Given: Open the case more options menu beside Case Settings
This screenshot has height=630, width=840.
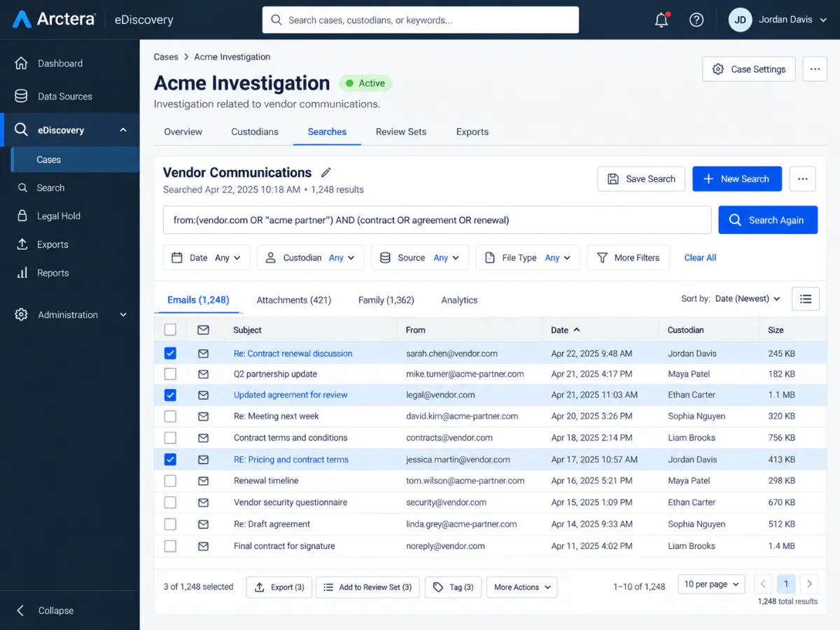Looking at the screenshot, I should 814,69.
